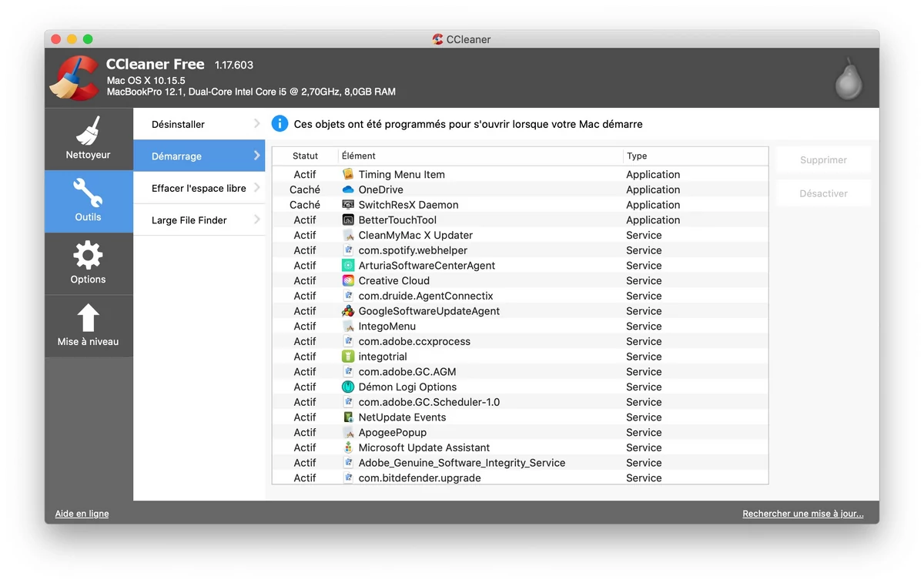Open the Désinstaller tool

(199, 124)
